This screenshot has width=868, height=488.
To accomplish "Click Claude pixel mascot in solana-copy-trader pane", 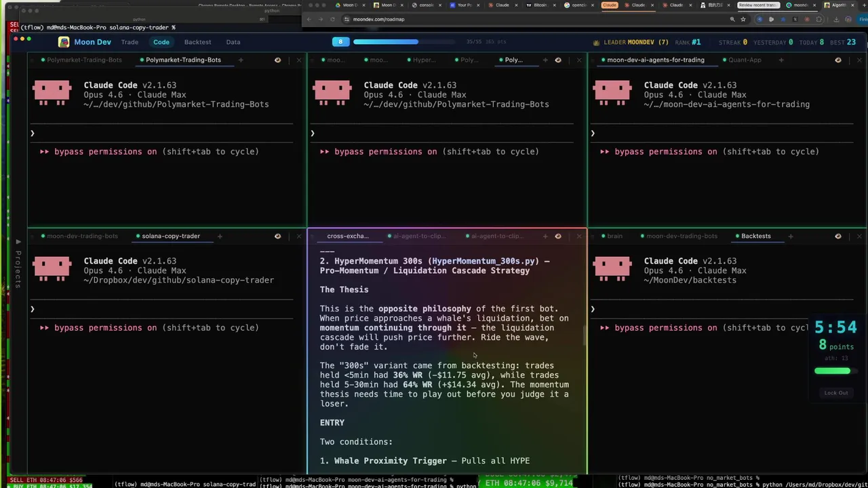I will [x=52, y=268].
